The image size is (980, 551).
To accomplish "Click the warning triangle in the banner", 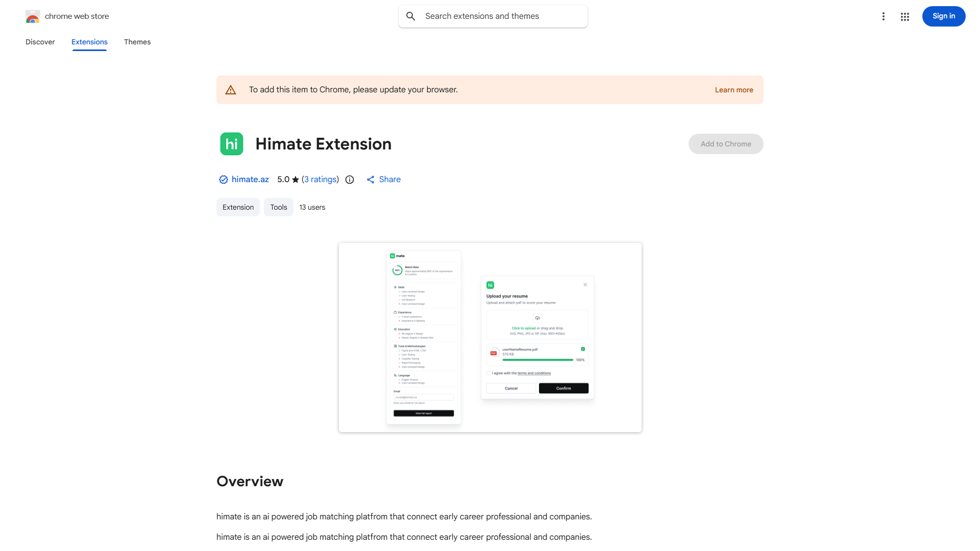I will click(x=231, y=89).
